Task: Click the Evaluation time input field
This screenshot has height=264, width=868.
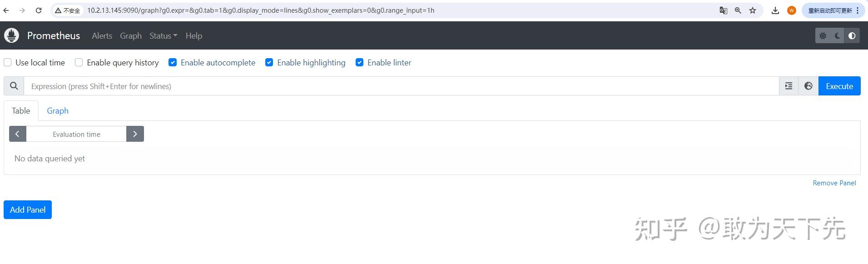Action: [x=76, y=134]
